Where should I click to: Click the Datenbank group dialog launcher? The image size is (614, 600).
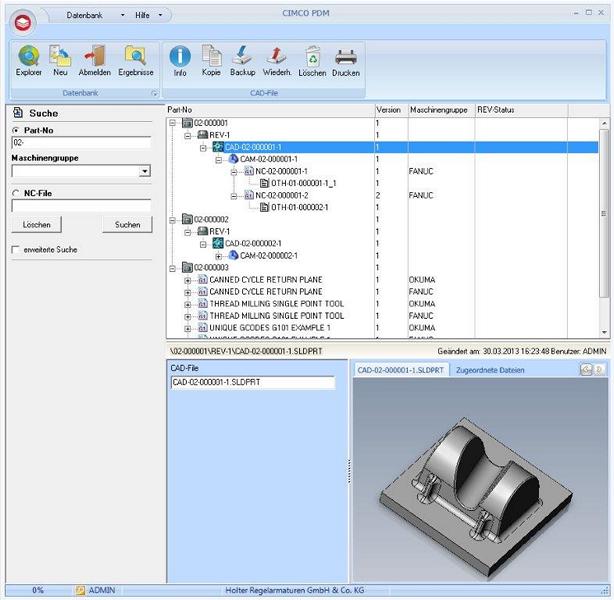point(154,93)
